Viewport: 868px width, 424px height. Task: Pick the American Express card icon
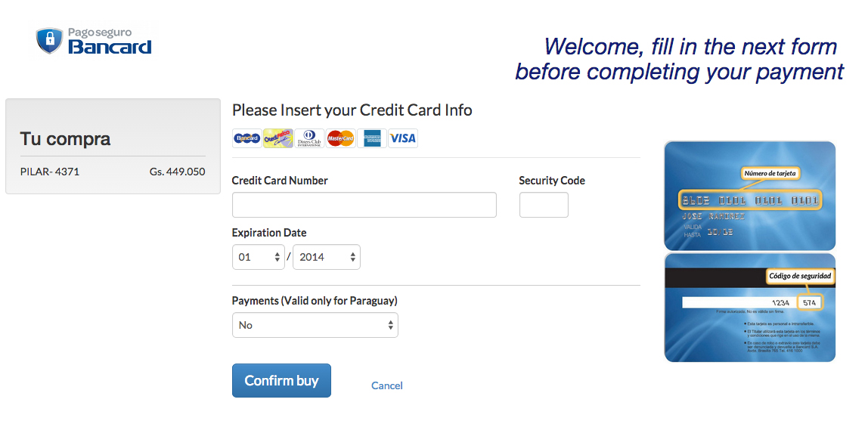point(372,138)
